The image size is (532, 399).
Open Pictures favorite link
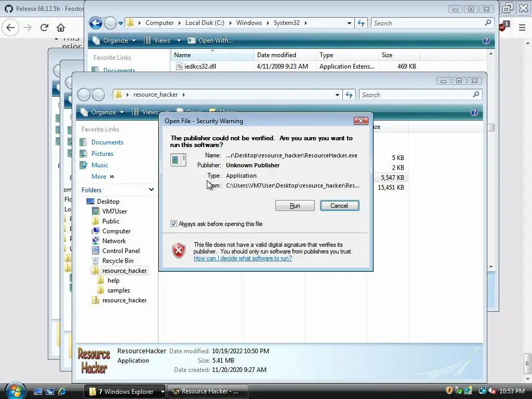[x=102, y=154]
